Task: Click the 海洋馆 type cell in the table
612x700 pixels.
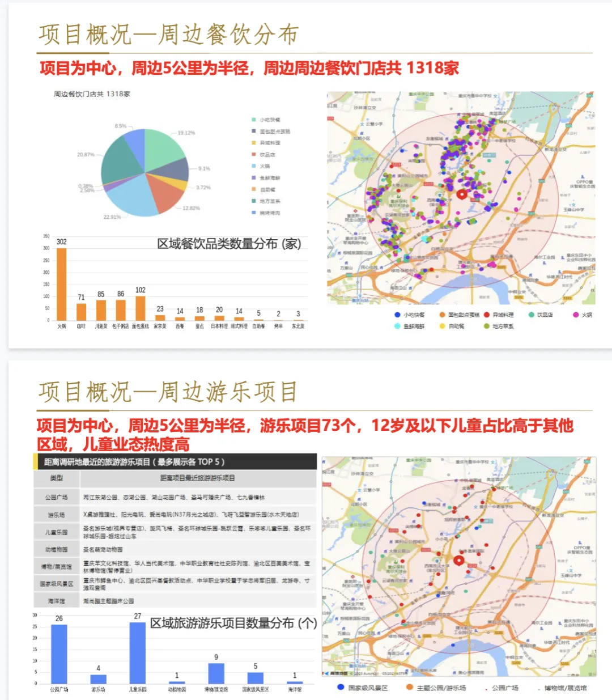Action: (x=57, y=601)
